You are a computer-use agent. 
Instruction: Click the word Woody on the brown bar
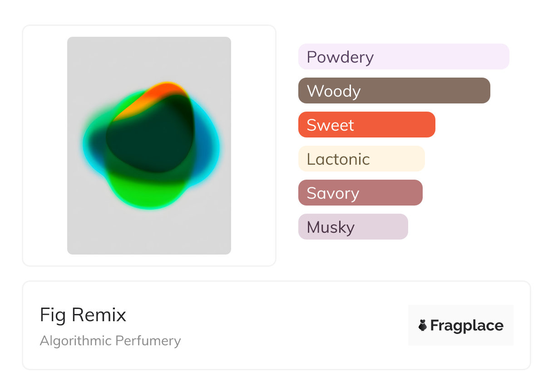334,91
